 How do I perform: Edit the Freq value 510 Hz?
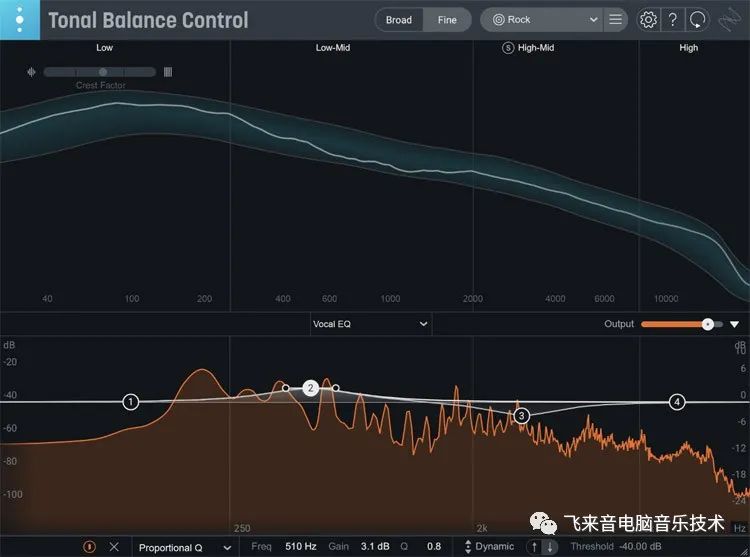tap(301, 546)
